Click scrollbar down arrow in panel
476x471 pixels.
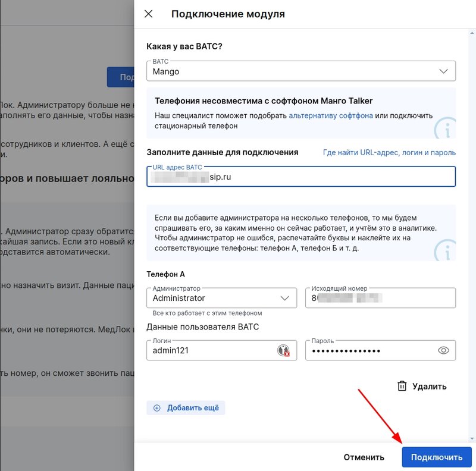[x=472, y=438]
